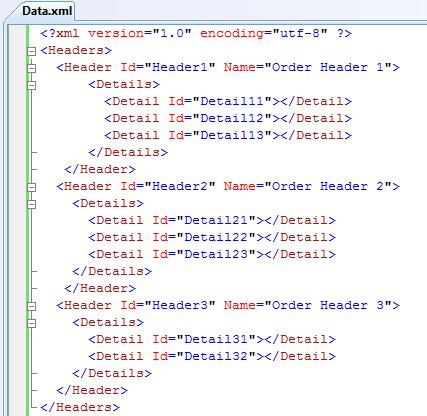Screen dimensions: 427x416
Task: Collapse the root Headers element
Action: point(31,51)
